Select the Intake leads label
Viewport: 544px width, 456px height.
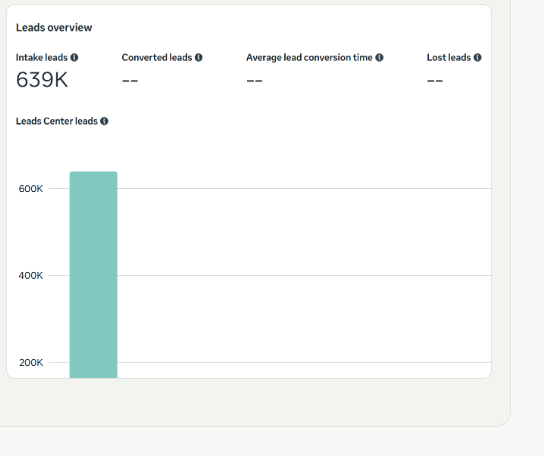click(x=42, y=58)
